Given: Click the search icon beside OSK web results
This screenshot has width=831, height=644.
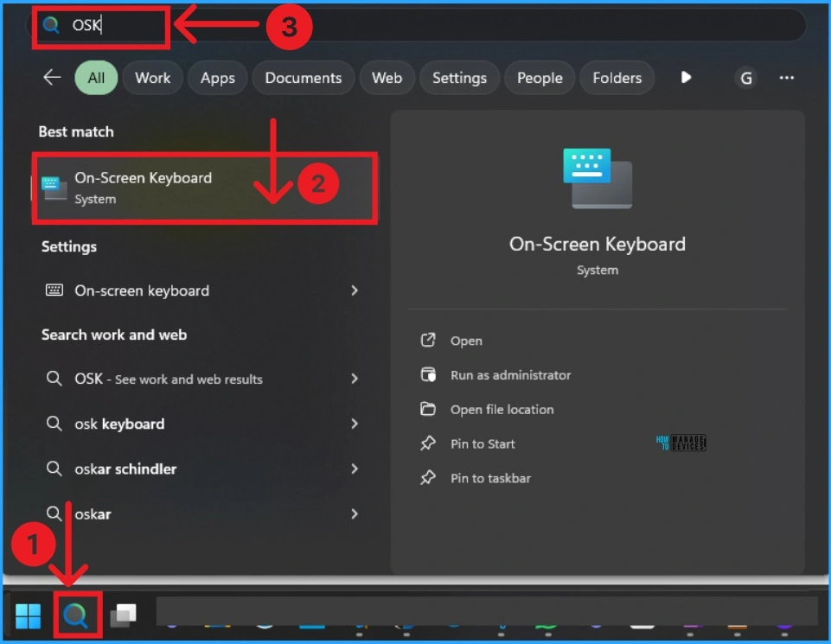Looking at the screenshot, I should (x=54, y=378).
